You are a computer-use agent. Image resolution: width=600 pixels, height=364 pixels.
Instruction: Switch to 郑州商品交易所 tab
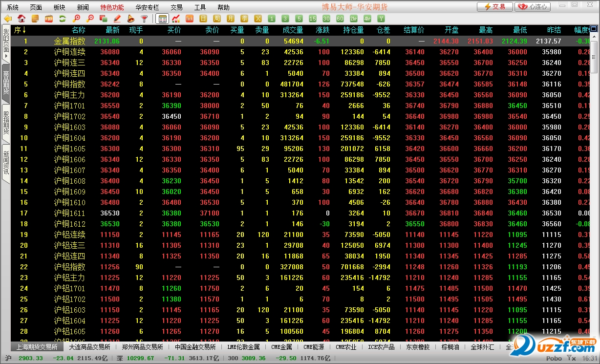[143, 347]
